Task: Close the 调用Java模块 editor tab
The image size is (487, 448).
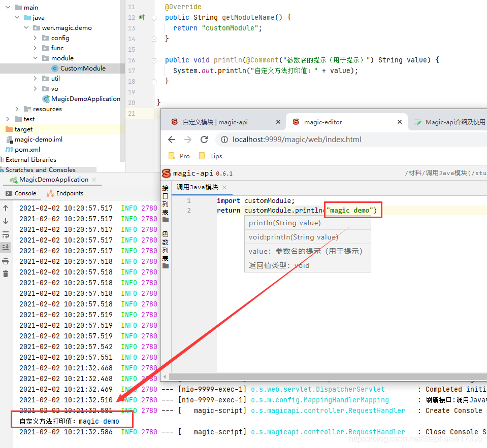Action: (224, 187)
